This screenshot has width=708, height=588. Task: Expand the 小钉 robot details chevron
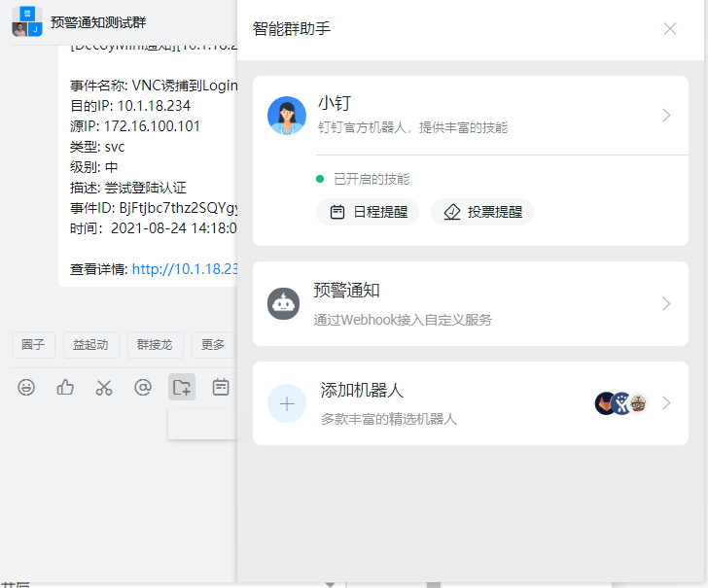pos(666,116)
